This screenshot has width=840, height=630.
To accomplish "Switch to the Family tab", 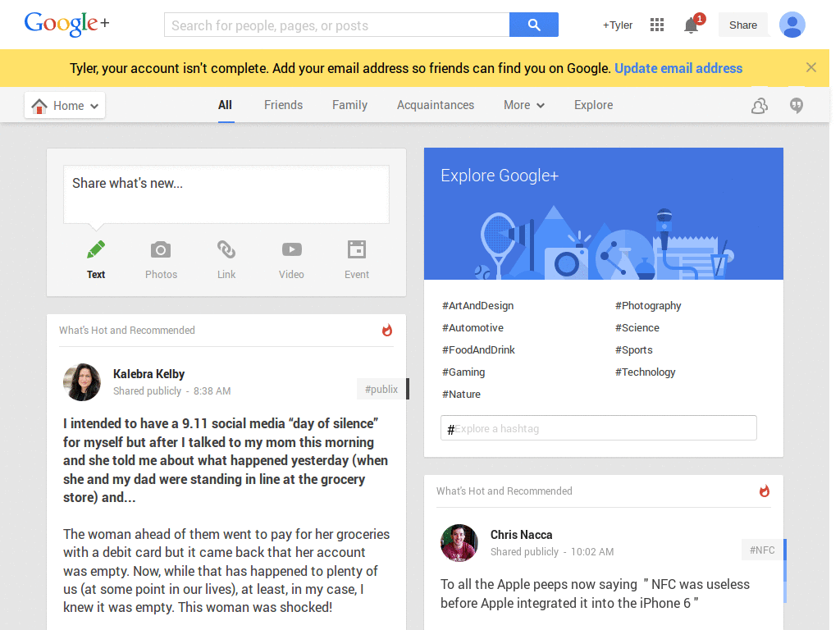I will click(x=349, y=105).
